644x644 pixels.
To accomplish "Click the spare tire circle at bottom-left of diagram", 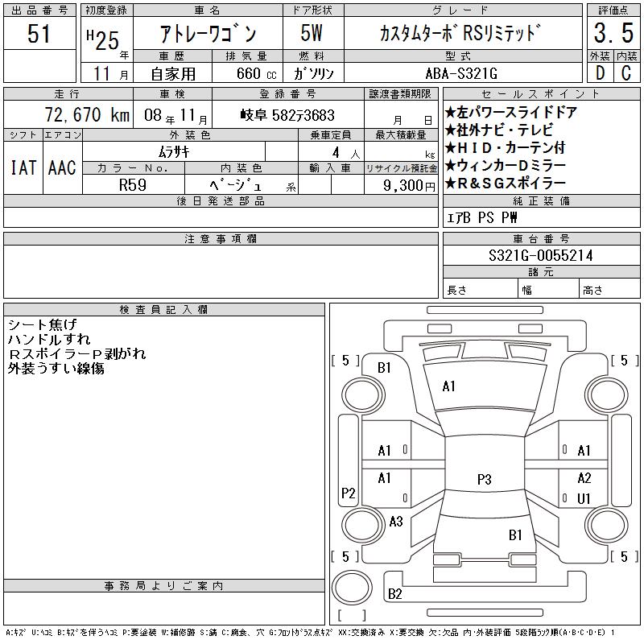I will point(349,584).
